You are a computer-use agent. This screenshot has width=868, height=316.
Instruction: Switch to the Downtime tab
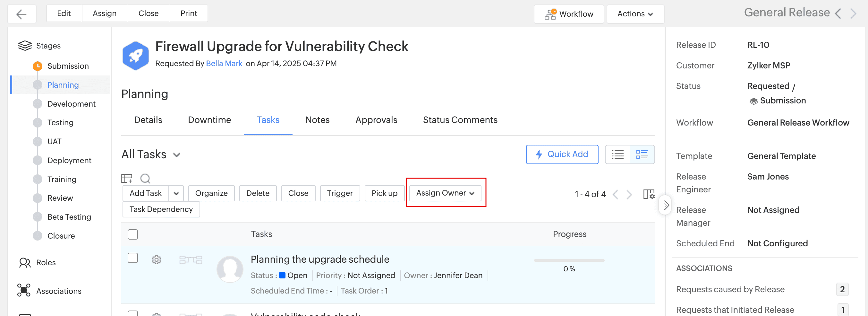point(209,120)
